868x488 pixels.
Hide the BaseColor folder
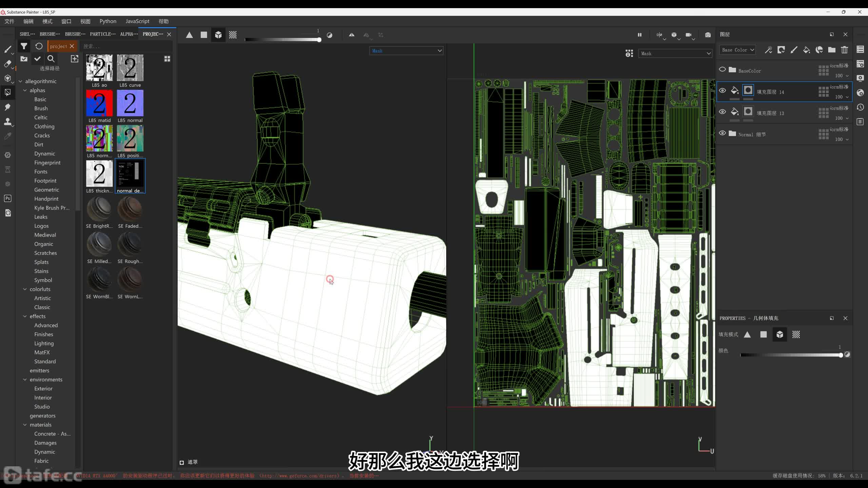[x=722, y=69]
